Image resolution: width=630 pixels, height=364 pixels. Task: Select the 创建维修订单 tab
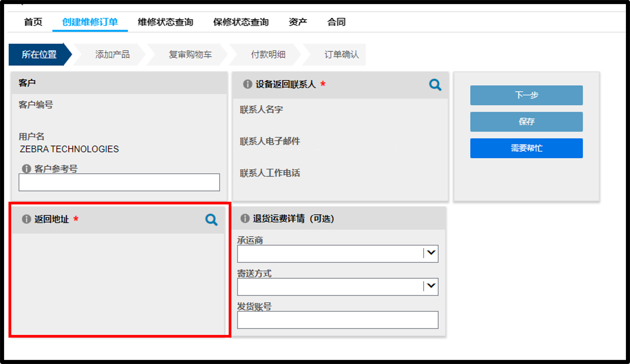[x=90, y=22]
